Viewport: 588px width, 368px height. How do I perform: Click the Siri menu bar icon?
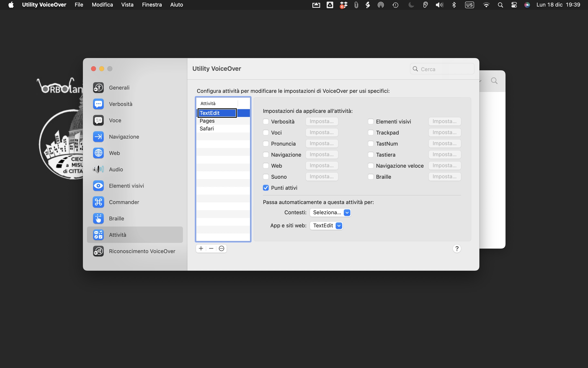pyautogui.click(x=527, y=5)
